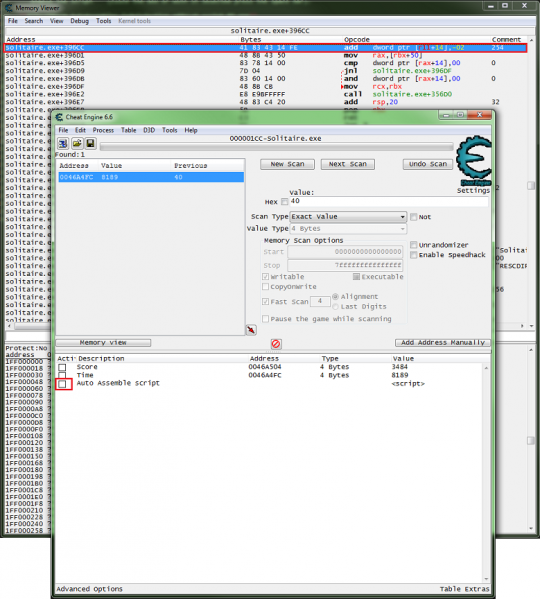540x599 pixels.
Task: Click the Memory Viewer title bar icon
Action: click(x=9, y=7)
